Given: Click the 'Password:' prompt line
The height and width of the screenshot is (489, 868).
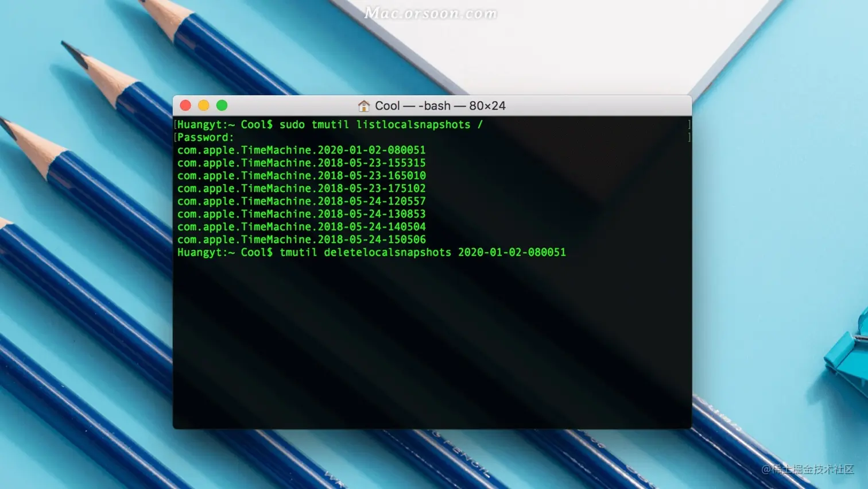Looking at the screenshot, I should click(206, 137).
